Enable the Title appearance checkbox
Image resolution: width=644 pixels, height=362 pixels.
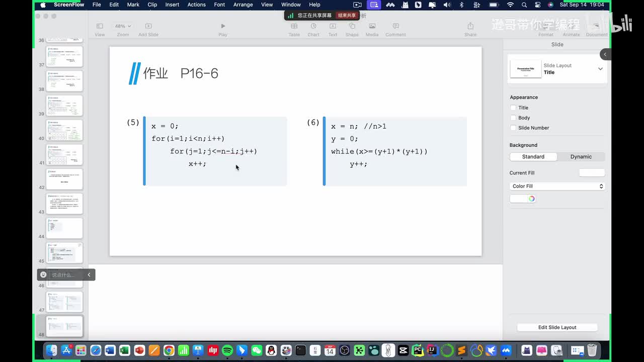point(513,108)
